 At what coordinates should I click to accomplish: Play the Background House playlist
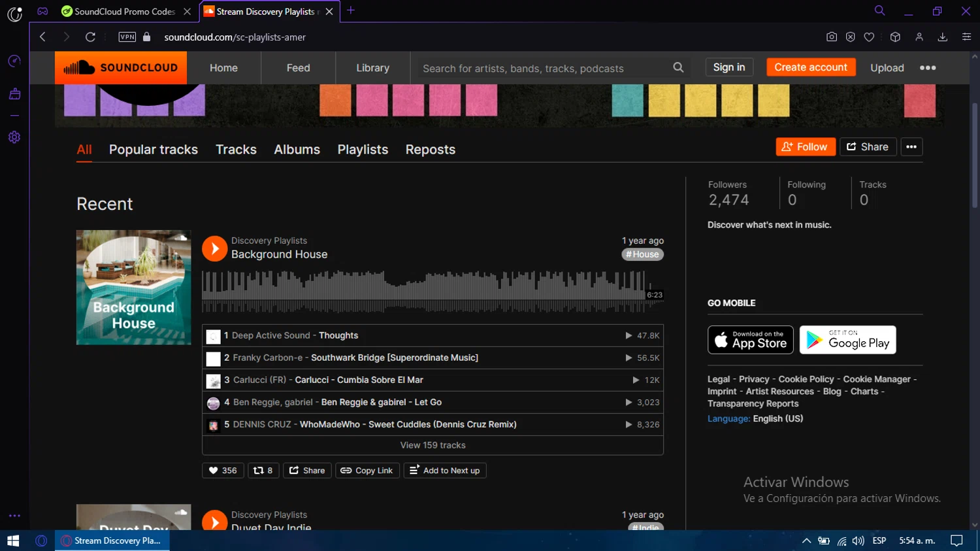(x=214, y=248)
